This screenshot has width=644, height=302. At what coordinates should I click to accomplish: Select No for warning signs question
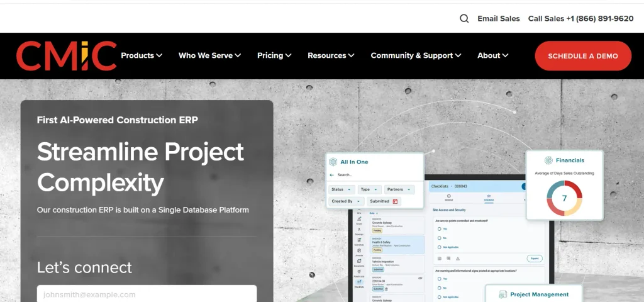[x=440, y=288]
